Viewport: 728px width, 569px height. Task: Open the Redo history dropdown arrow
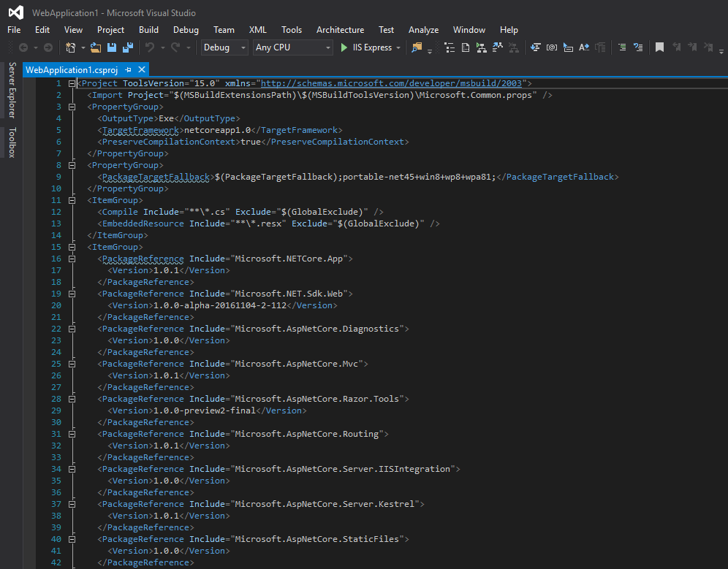188,47
